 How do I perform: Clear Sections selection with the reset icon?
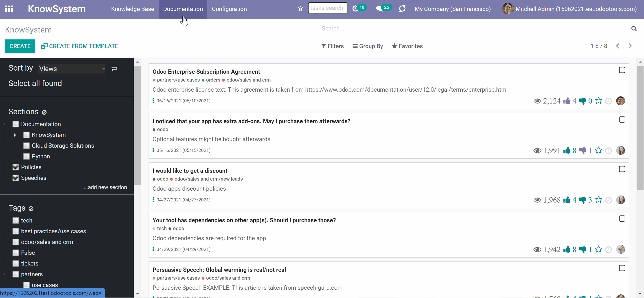click(44, 112)
